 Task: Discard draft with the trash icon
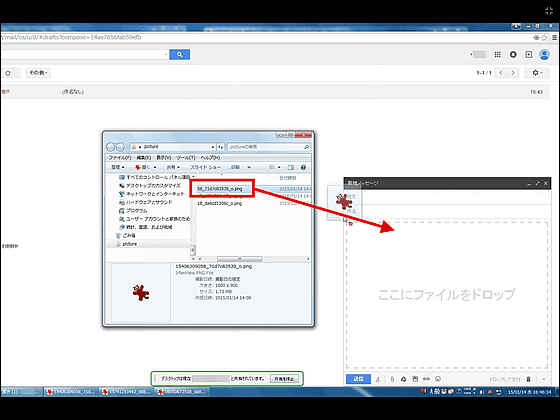(x=529, y=379)
